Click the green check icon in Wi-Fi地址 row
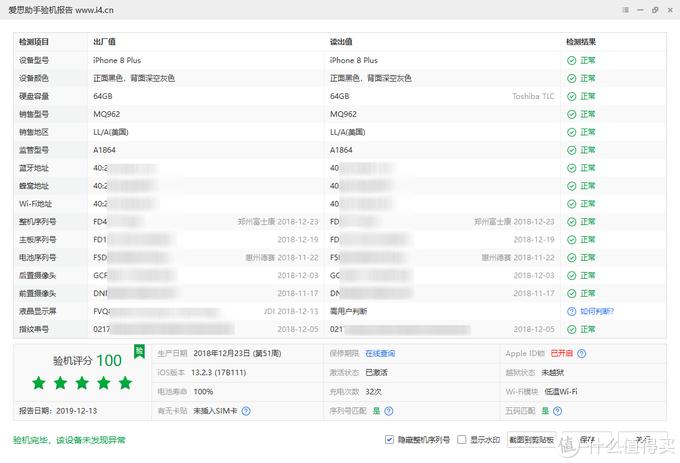The image size is (680, 463). (x=572, y=204)
